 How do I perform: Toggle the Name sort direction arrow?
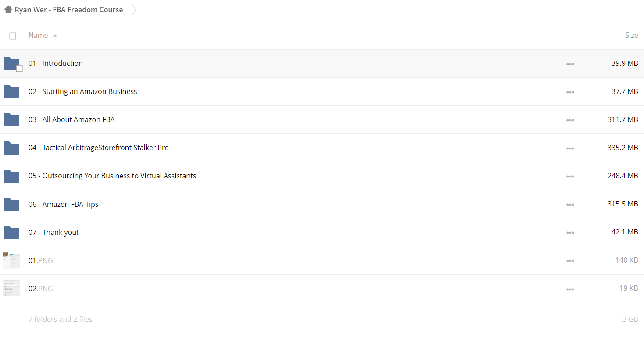[x=55, y=36]
